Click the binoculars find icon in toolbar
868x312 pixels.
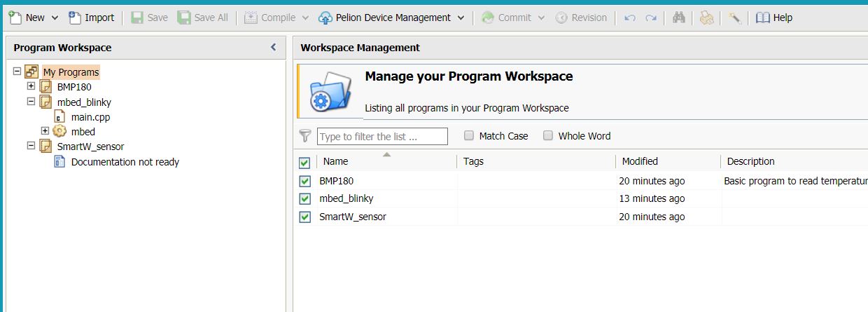(x=678, y=18)
